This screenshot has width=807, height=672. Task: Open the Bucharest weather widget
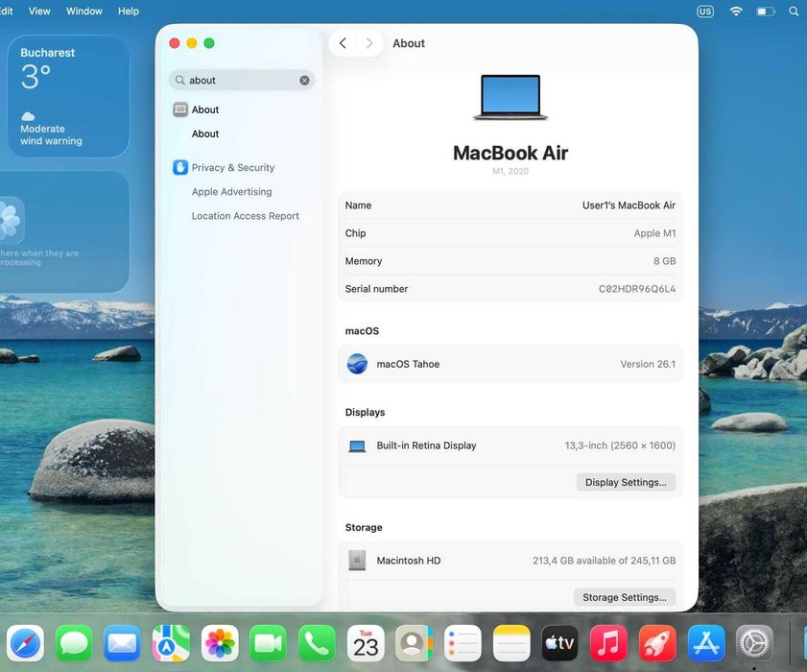pos(68,96)
